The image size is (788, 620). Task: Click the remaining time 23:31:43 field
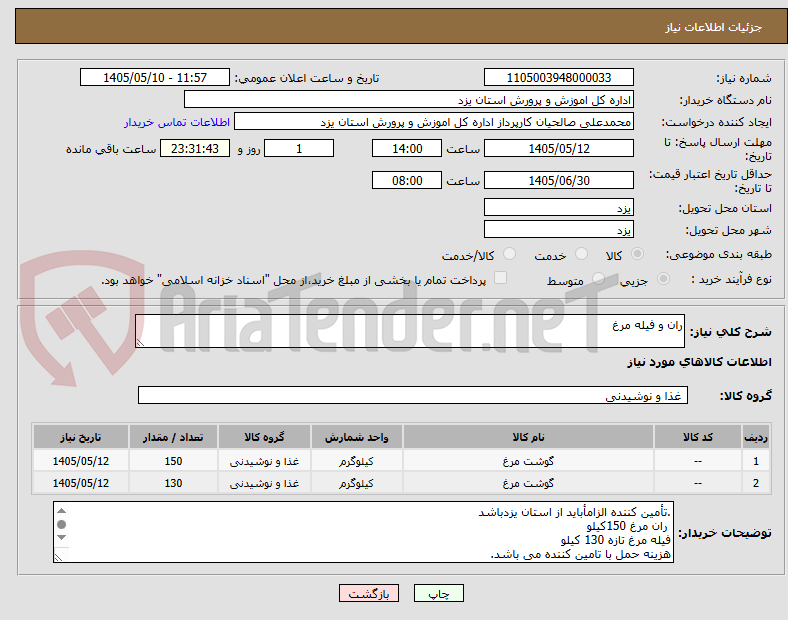point(195,148)
